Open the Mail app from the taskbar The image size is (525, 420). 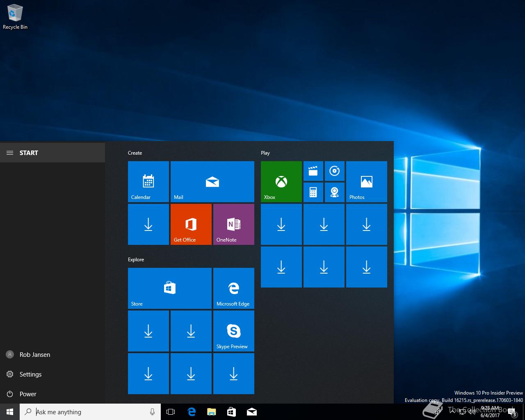pyautogui.click(x=251, y=412)
